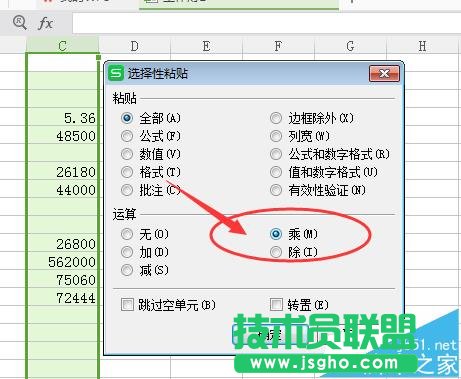Click the formula bar input field

click(x=266, y=23)
